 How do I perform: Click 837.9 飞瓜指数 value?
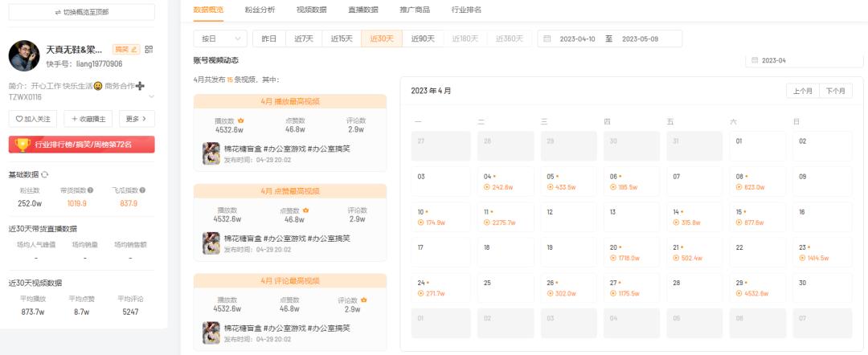pyautogui.click(x=129, y=203)
